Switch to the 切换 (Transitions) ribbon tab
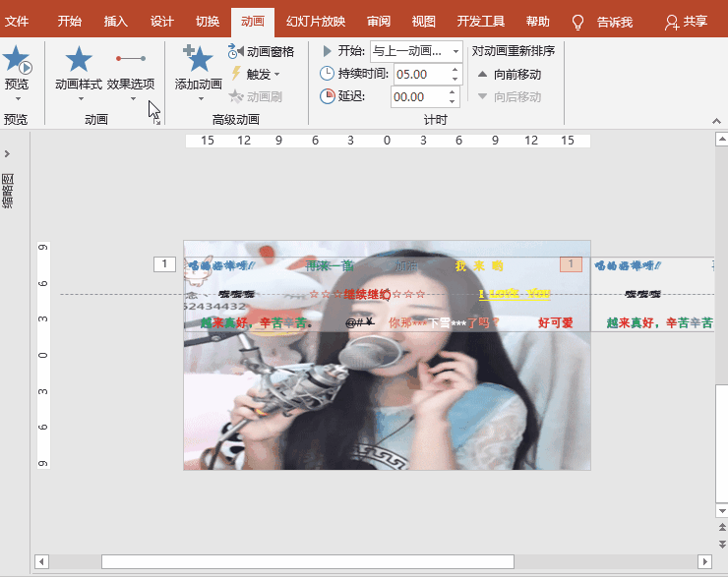Image resolution: width=728 pixels, height=577 pixels. (207, 22)
